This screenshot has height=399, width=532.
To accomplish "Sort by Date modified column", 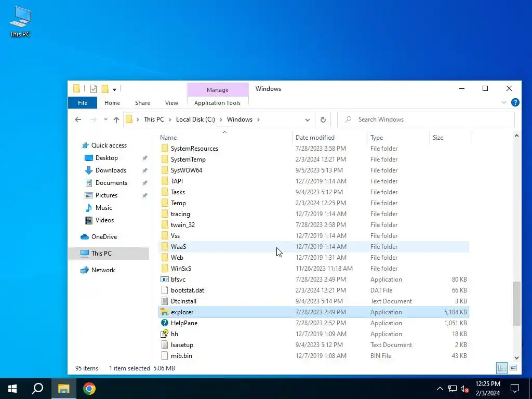I will tap(315, 137).
